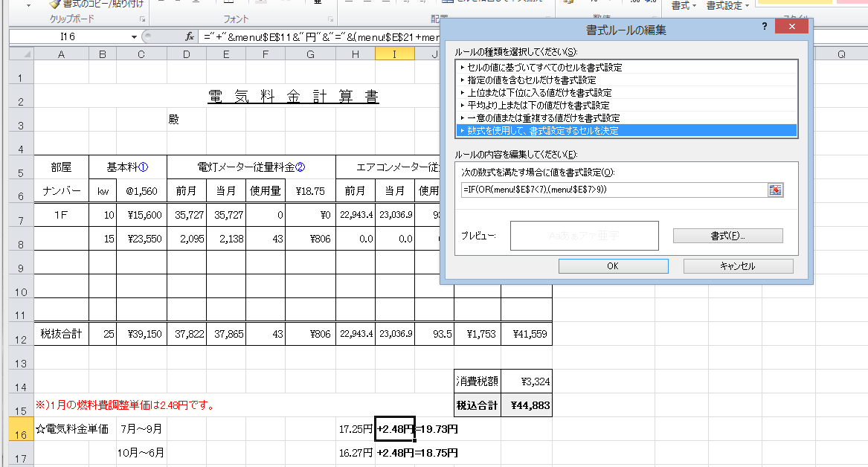
Task: Click the format painter copy/paste icon
Action: 55,4
